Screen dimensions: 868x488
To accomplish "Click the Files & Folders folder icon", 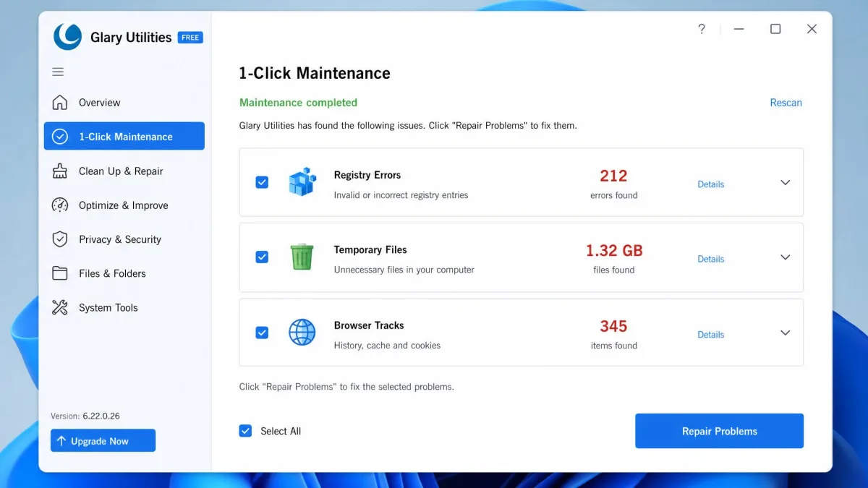I will pos(60,273).
